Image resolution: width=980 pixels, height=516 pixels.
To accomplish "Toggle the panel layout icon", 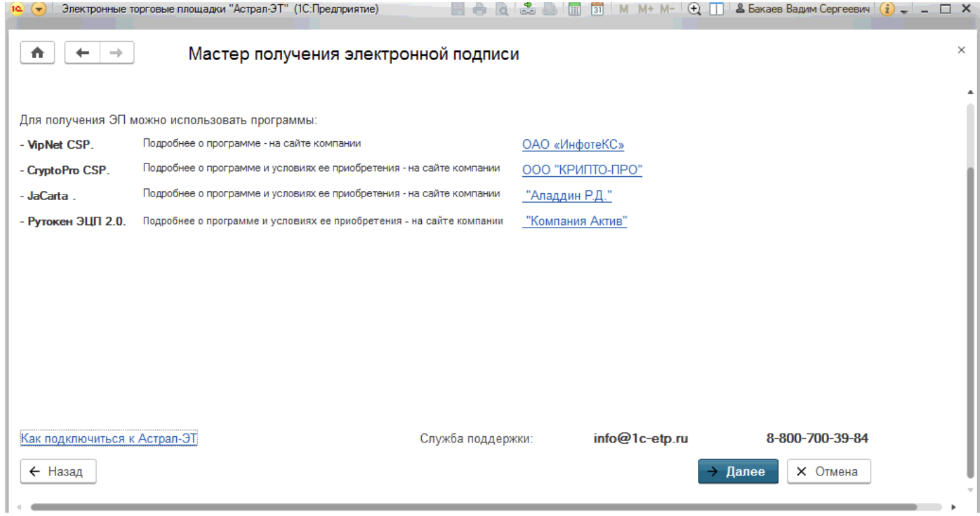I will point(716,9).
